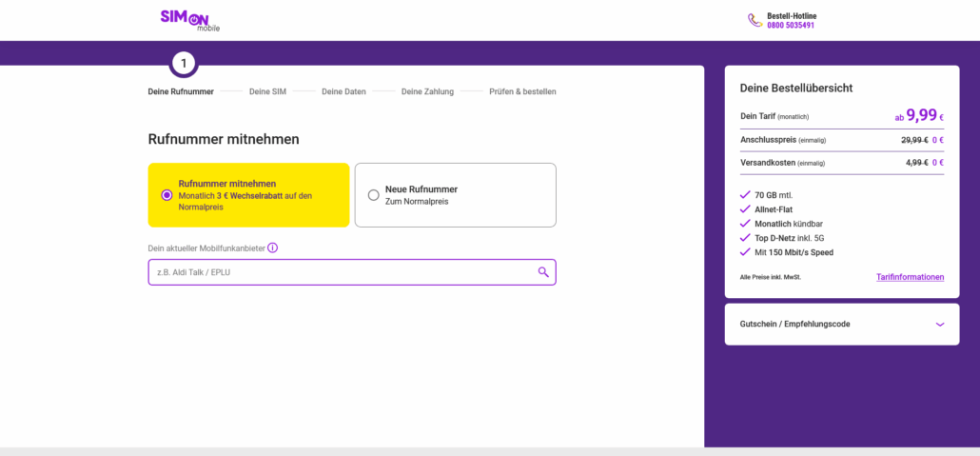Open the Gutschein / Empfehlungscode section label

click(795, 324)
